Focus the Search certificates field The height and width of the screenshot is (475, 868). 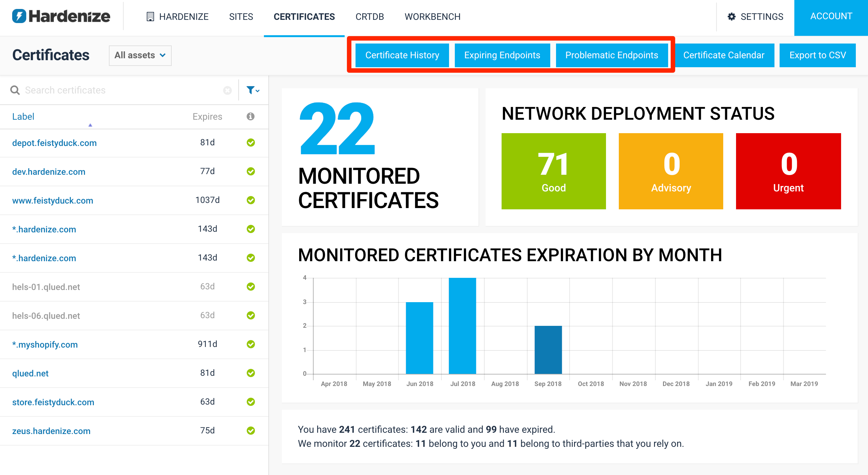click(121, 90)
